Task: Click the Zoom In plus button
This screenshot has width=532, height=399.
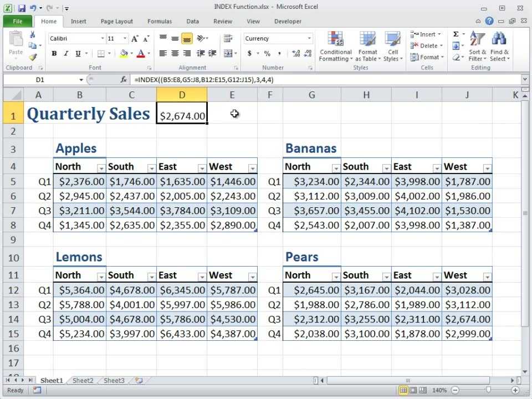Action: click(x=515, y=390)
